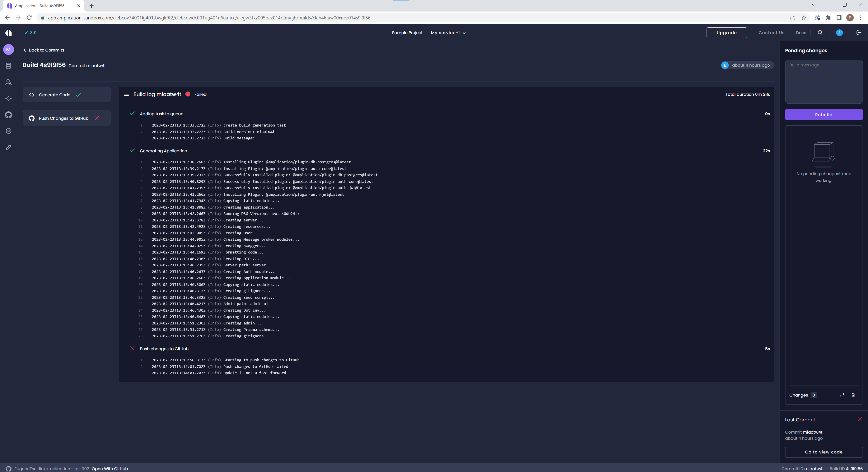Open Plugins via the plug sidebar icon
The width and height of the screenshot is (868, 472).
point(8,147)
